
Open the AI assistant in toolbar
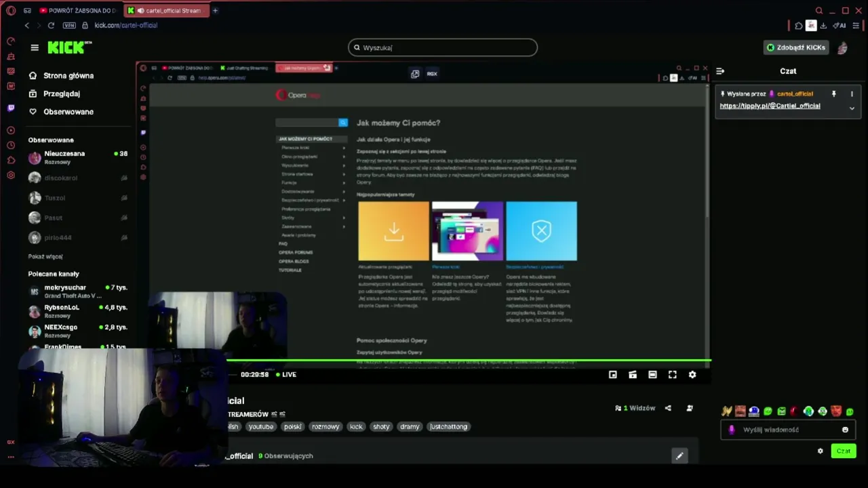point(840,25)
